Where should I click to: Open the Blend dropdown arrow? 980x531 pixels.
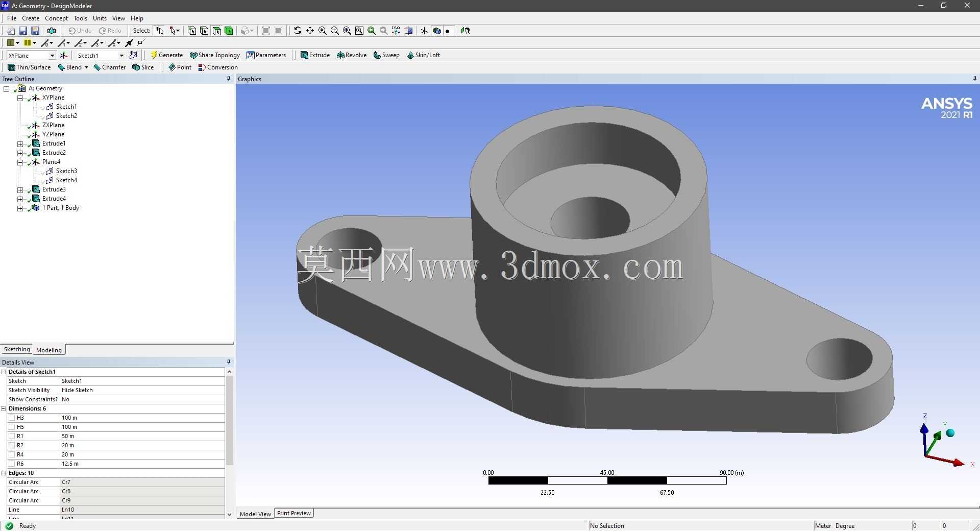pyautogui.click(x=86, y=67)
